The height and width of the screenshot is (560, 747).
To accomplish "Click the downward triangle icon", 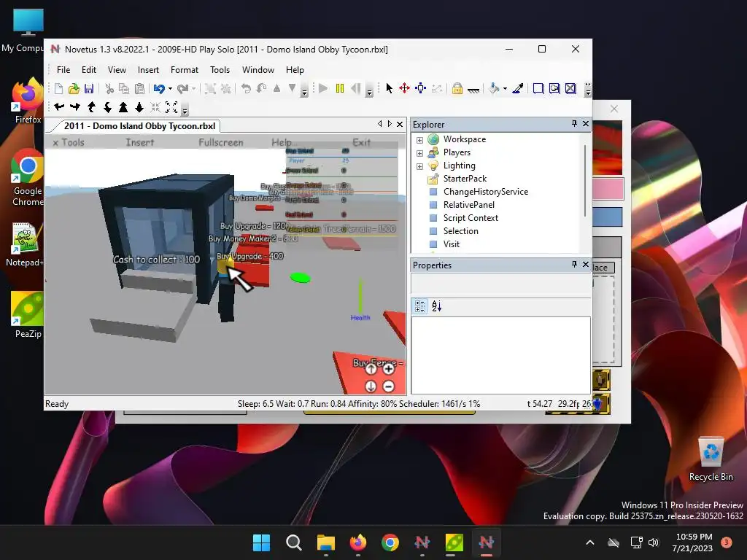I will pos(292,88).
